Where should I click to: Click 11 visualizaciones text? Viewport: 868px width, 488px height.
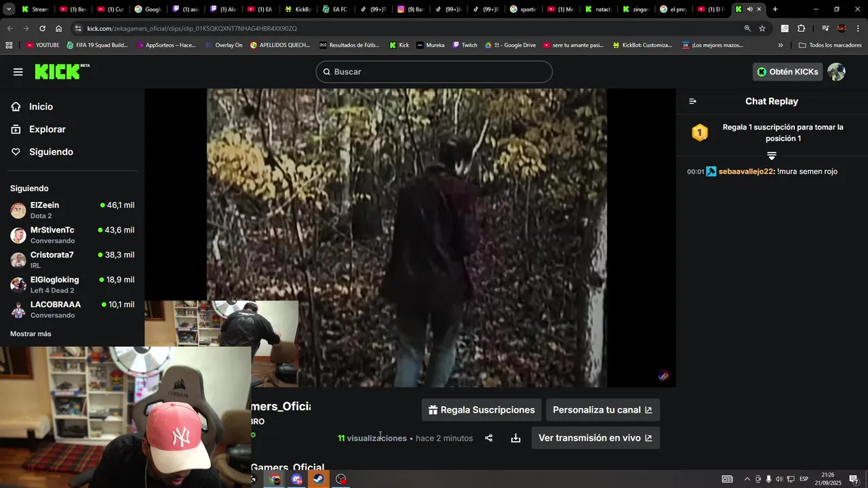click(x=372, y=438)
